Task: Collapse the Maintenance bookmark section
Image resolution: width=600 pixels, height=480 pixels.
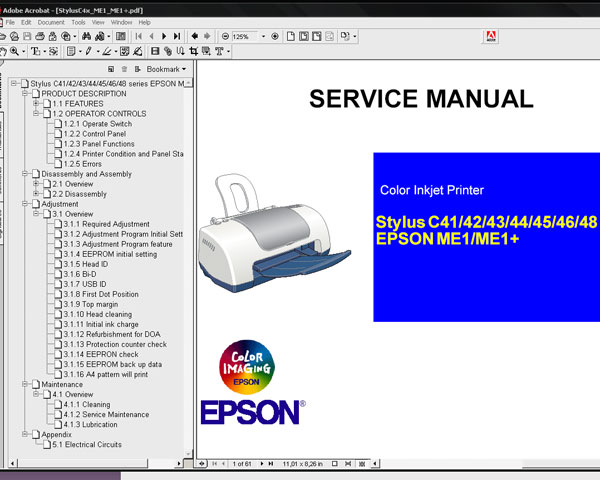Action: (x=25, y=384)
